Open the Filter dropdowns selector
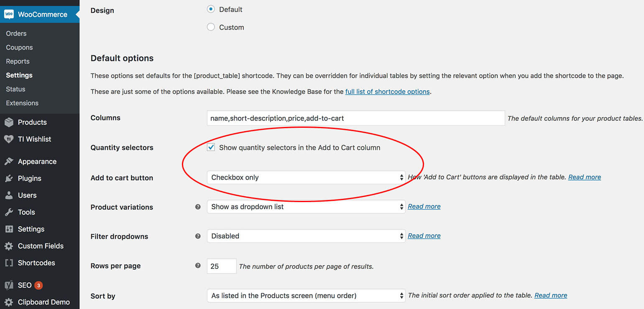 click(305, 236)
